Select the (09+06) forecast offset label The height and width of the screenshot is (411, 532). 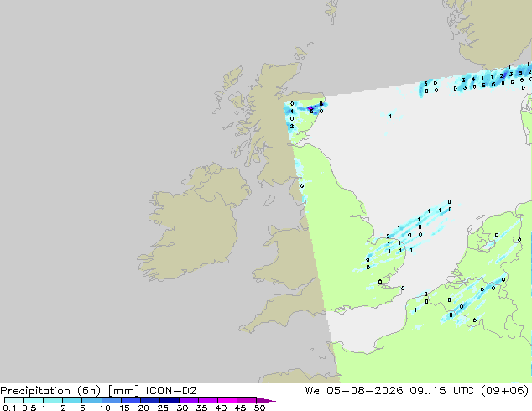[505, 391]
